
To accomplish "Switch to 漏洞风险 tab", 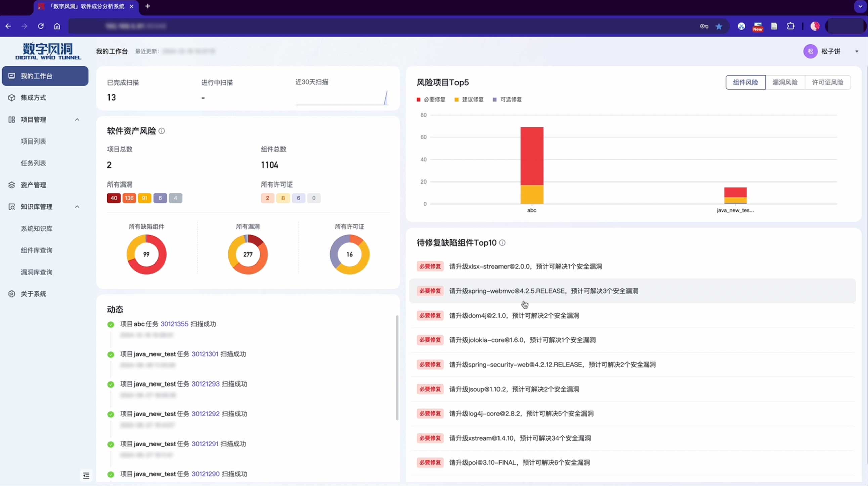I will coord(785,83).
